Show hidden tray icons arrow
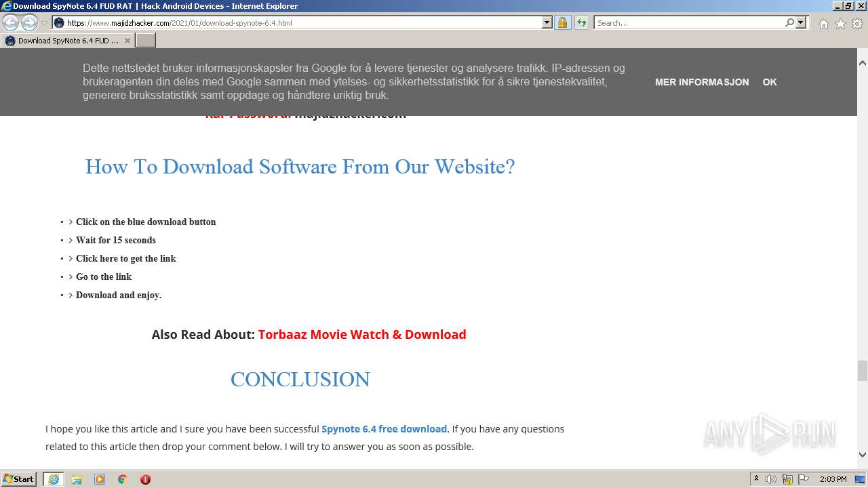Viewport: 868px width, 488px height. coord(757,479)
